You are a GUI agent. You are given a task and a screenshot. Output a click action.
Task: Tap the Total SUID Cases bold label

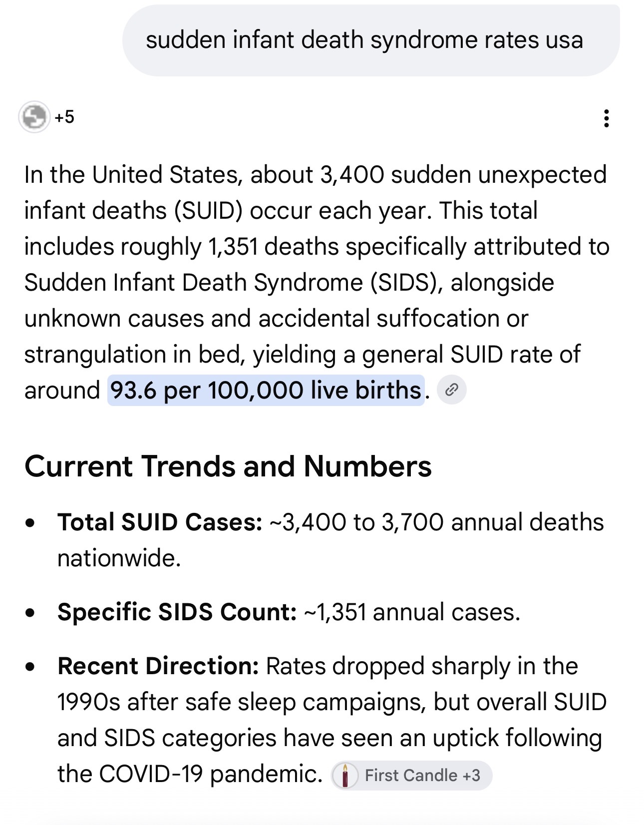click(x=160, y=522)
